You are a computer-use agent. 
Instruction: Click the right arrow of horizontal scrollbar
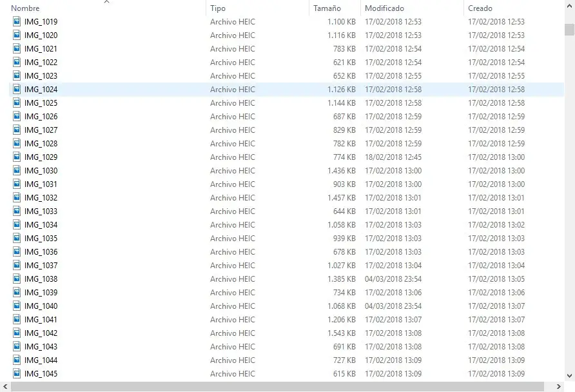coord(558,386)
